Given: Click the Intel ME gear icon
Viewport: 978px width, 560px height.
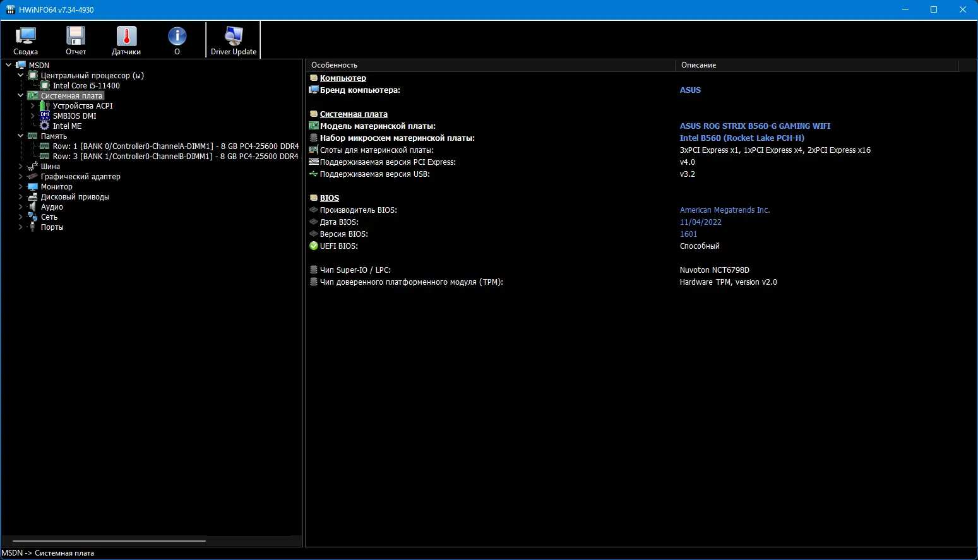Looking at the screenshot, I should 45,126.
